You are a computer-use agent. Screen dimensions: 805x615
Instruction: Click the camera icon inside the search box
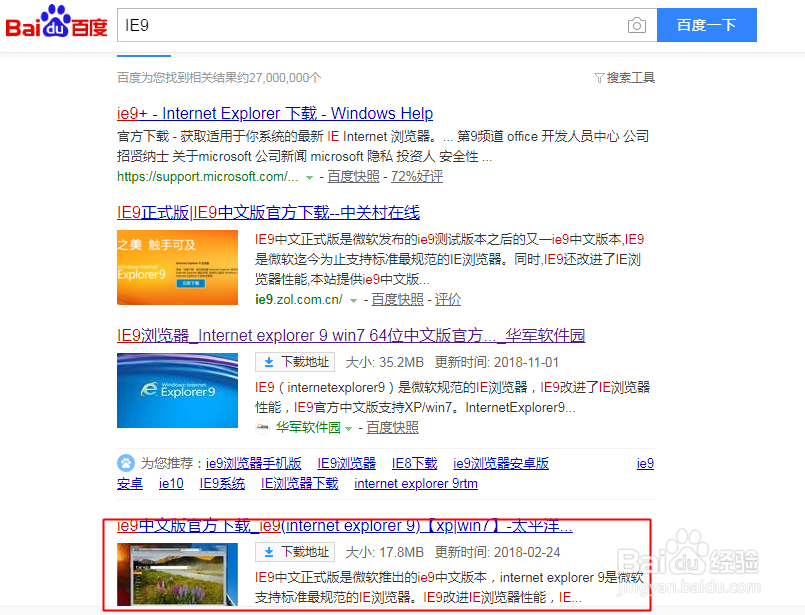[637, 25]
